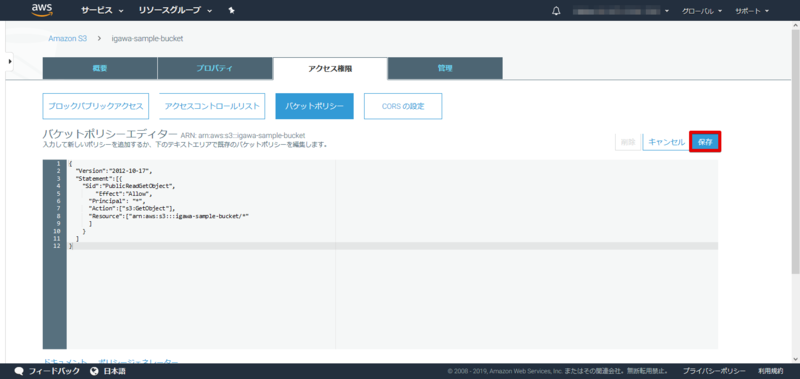Open the account name dropdown
800x379 pixels.
(621, 11)
